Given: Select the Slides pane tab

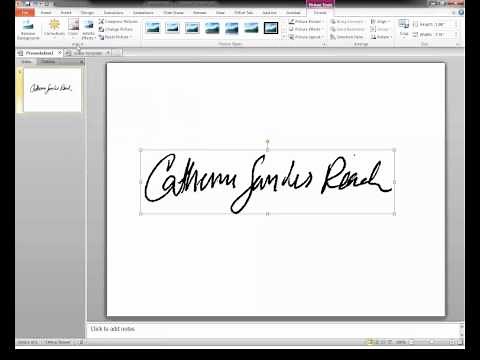Looking at the screenshot, I should [27, 62].
